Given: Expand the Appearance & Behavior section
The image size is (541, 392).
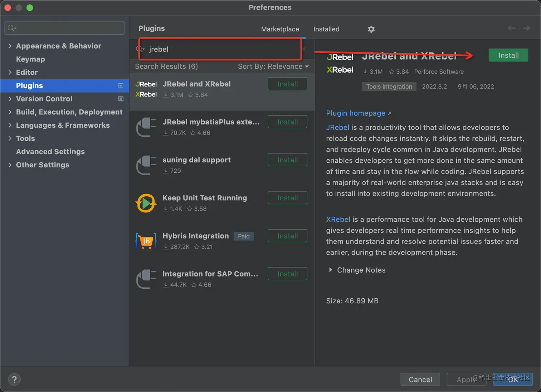Looking at the screenshot, I should tap(10, 46).
